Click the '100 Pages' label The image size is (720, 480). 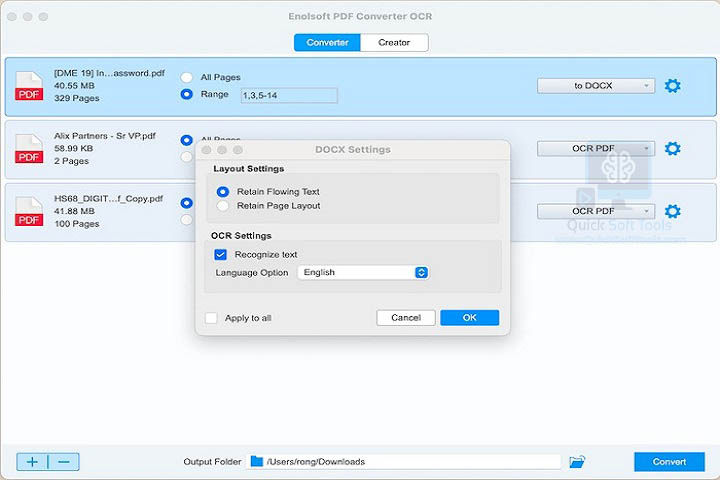pyautogui.click(x=77, y=224)
